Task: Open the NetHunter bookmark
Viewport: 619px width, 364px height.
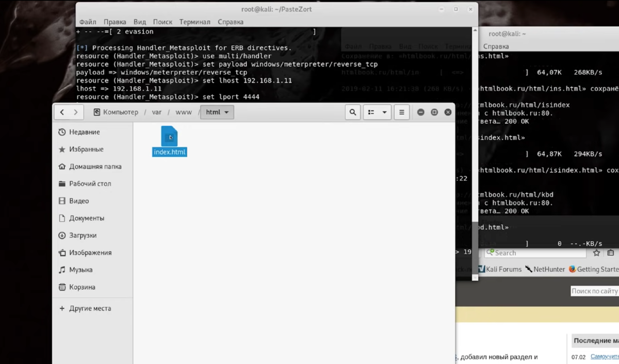Action: (x=545, y=269)
